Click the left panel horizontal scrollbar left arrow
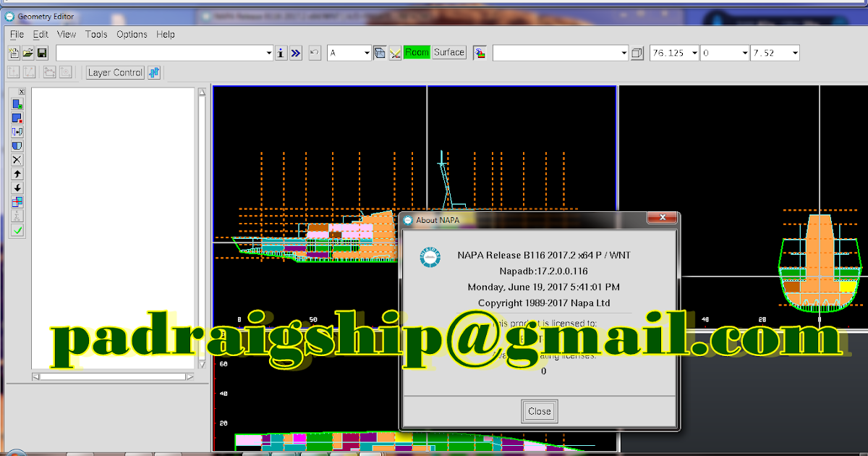The height and width of the screenshot is (456, 868). pos(36,377)
